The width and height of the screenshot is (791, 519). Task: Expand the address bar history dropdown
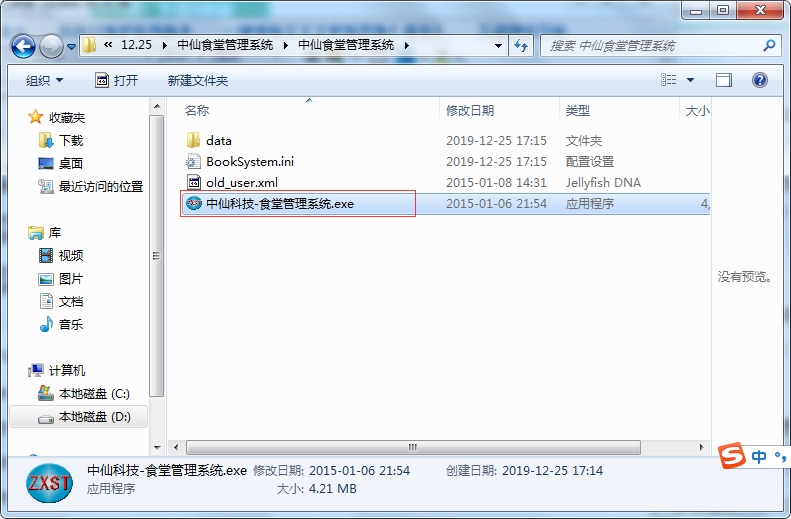tap(498, 45)
